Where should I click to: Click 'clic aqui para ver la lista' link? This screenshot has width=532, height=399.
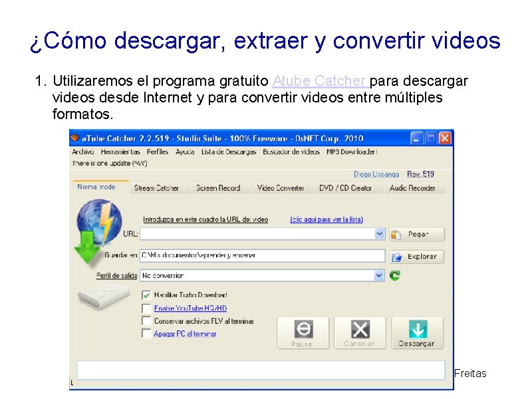point(327,219)
